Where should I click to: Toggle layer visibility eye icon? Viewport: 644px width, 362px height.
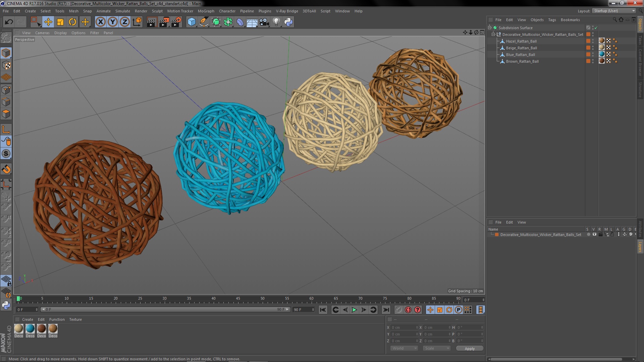click(x=594, y=235)
